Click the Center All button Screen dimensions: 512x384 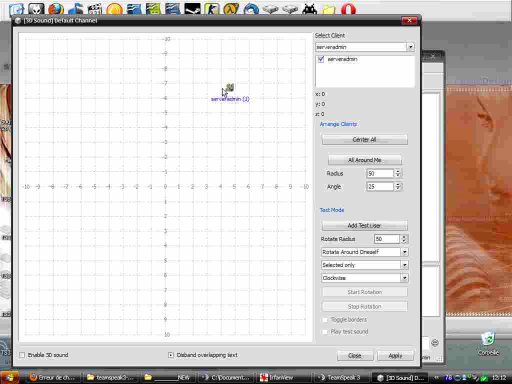(364, 140)
